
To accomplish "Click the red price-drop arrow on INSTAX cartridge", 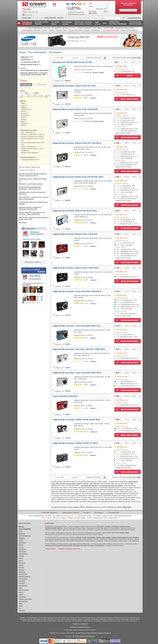I will 140,62.
